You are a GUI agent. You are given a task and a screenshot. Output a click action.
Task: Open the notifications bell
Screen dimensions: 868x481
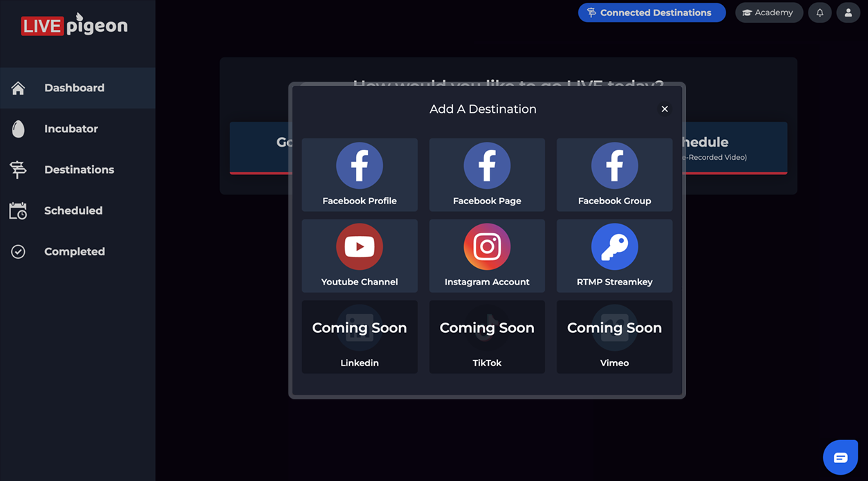[820, 12]
